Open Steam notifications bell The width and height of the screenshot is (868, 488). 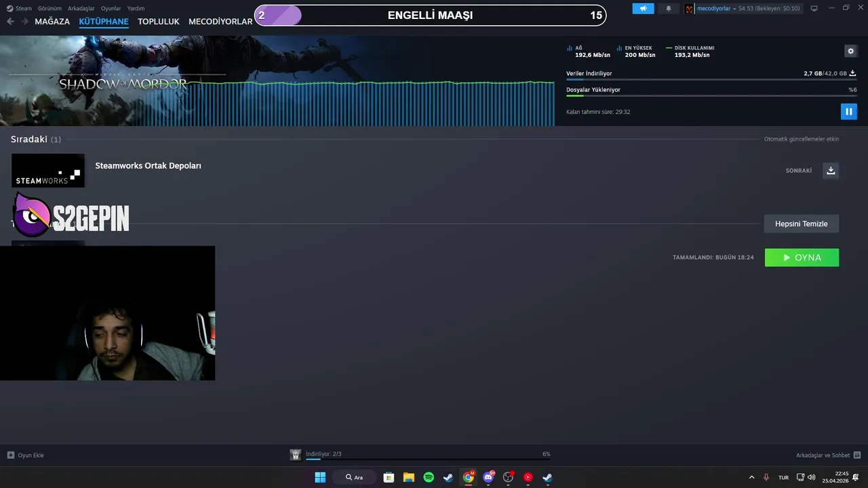pos(669,8)
